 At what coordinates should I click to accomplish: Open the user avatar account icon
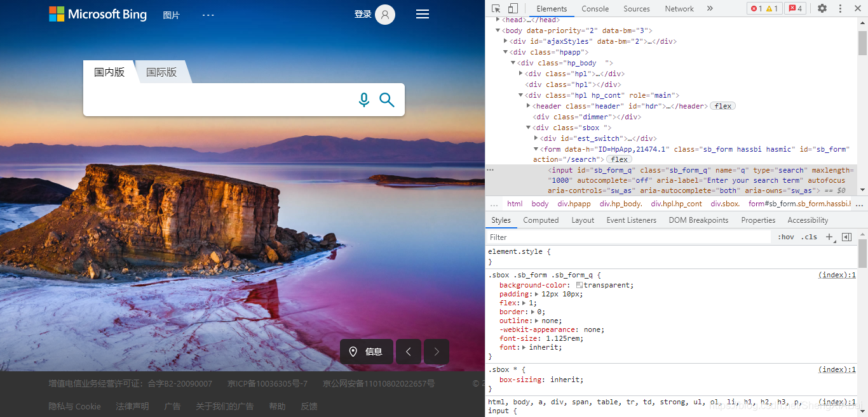(385, 14)
